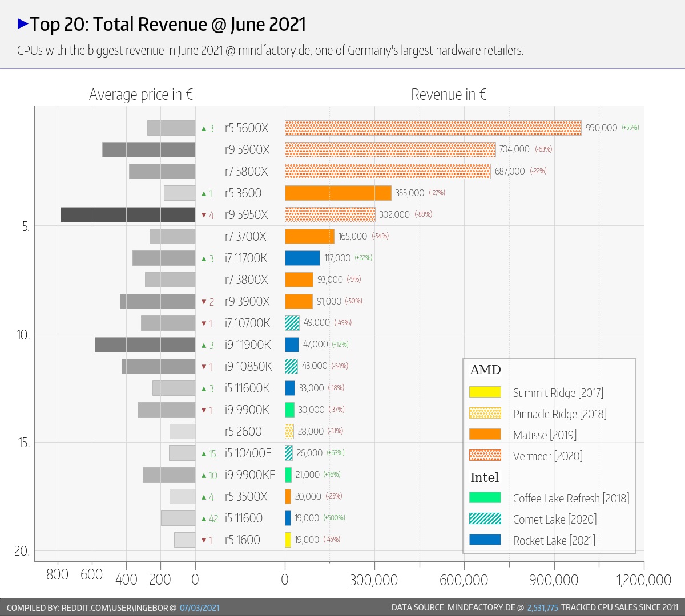Click the '355,000' revenue value
This screenshot has width=685, height=616.
click(410, 193)
